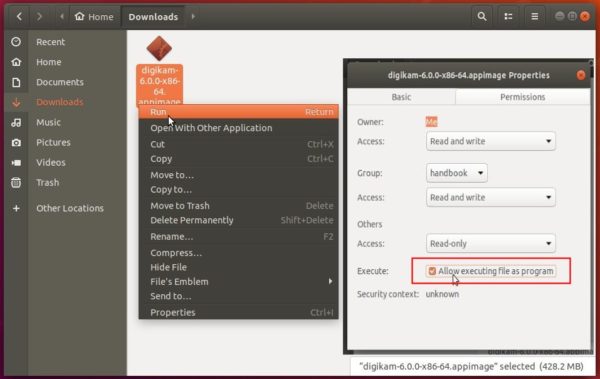The image size is (600, 379).
Task: Open Trash label in the sidebar
Action: click(x=47, y=183)
